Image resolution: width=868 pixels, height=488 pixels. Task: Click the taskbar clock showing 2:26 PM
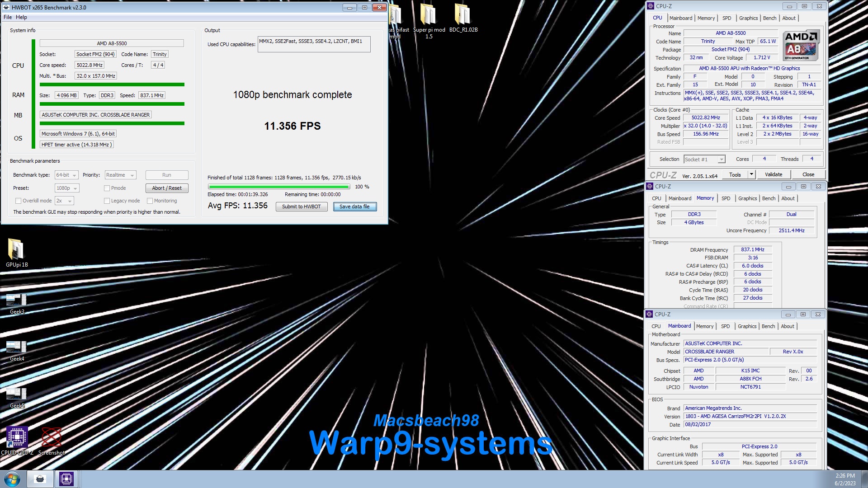click(x=845, y=479)
